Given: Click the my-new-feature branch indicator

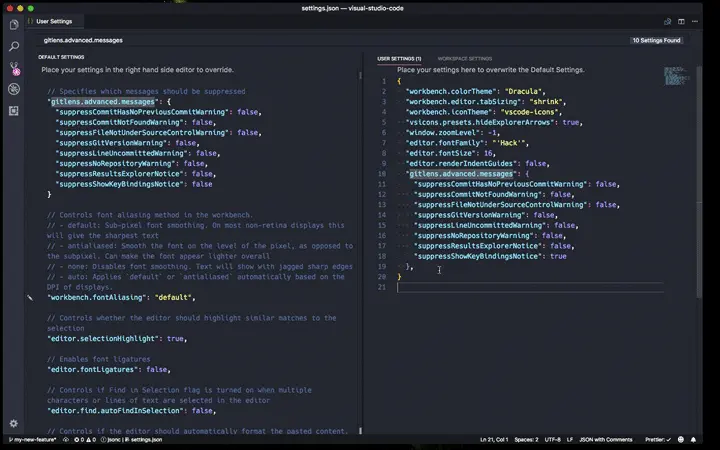Looking at the screenshot, I should pos(32,439).
